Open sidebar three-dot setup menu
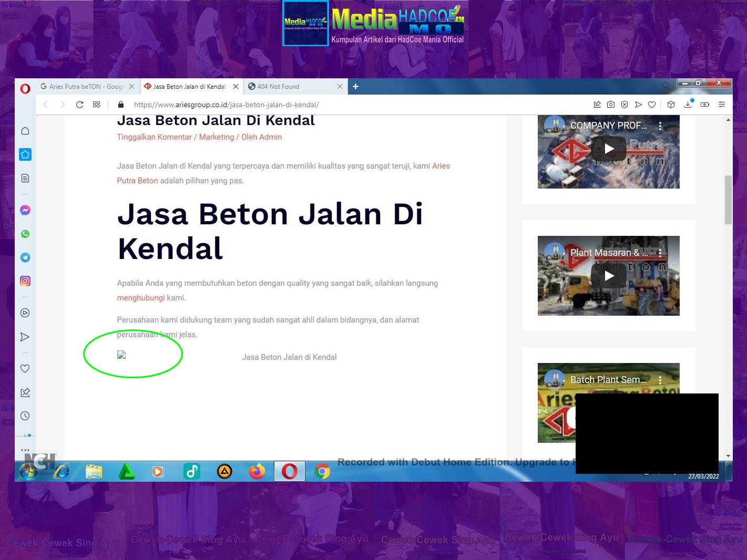This screenshot has height=560, width=747. click(x=25, y=450)
